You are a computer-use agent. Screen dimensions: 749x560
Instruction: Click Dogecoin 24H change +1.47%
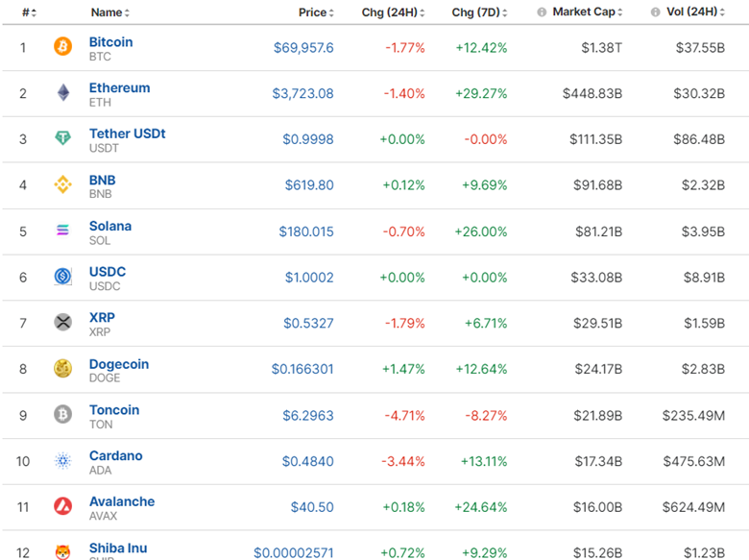(403, 370)
